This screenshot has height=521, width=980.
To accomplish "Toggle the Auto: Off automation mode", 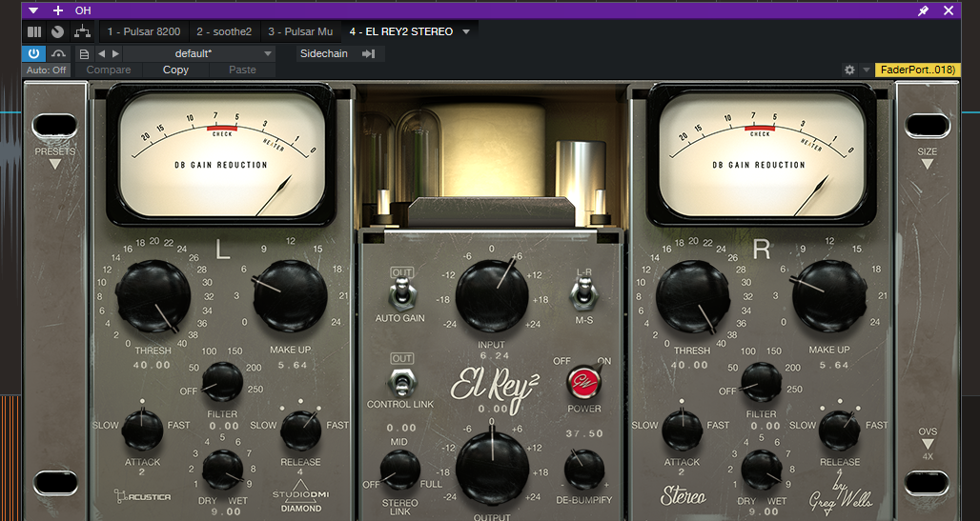I will [47, 70].
